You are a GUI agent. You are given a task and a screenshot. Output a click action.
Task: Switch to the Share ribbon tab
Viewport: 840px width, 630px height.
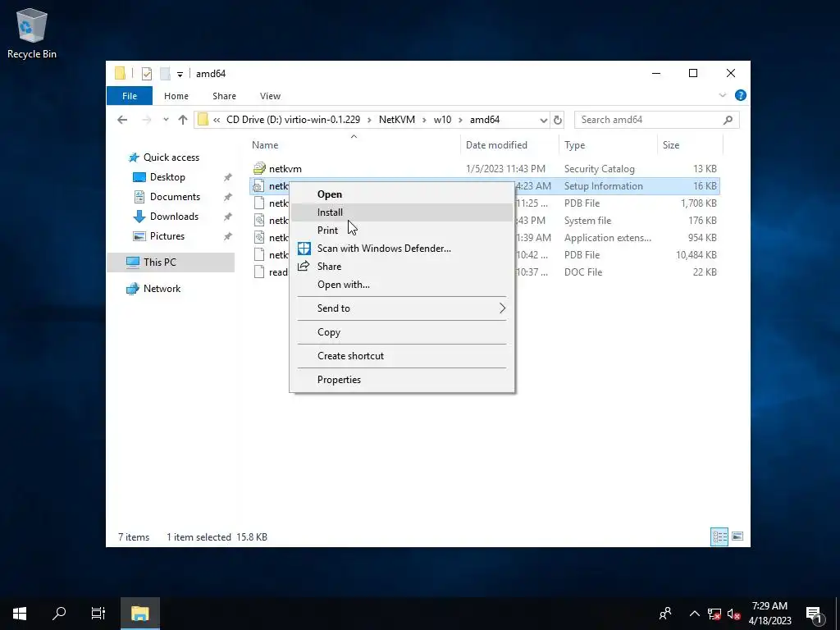coord(224,96)
